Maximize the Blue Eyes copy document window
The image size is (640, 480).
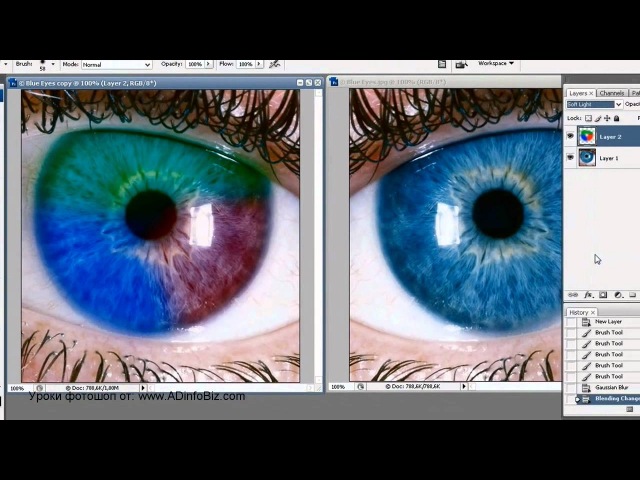[309, 83]
